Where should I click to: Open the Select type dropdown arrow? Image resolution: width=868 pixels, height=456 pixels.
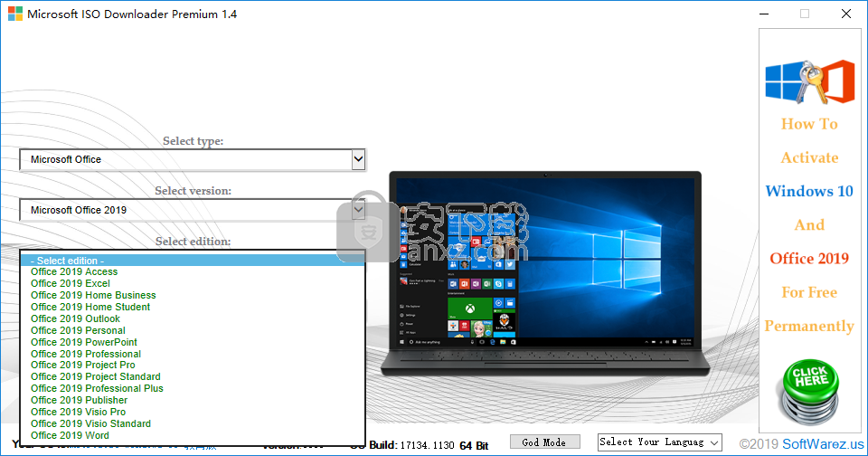[x=358, y=159]
